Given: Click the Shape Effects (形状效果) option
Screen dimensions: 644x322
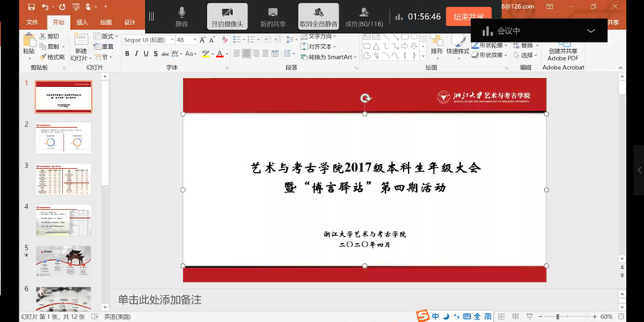Looking at the screenshot, I should (x=489, y=56).
